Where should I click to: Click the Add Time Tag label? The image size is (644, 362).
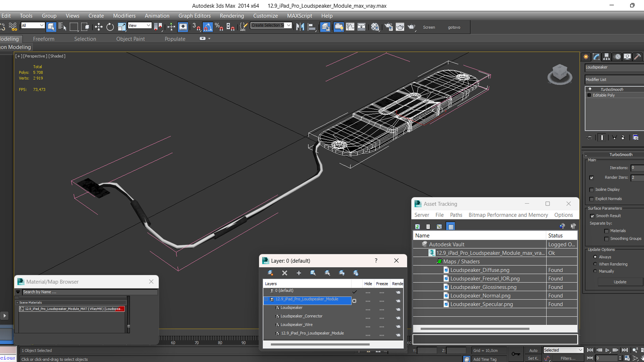click(485, 359)
